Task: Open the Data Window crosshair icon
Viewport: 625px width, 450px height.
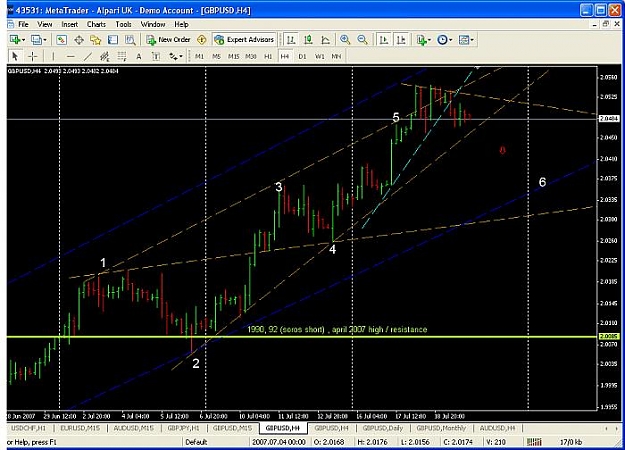Action: tap(79, 39)
